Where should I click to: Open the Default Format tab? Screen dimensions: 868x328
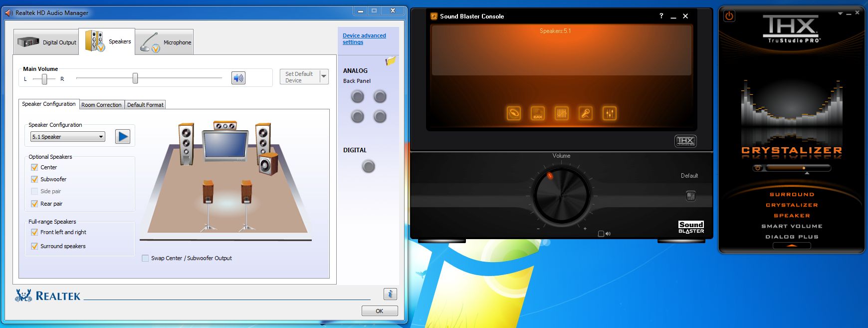145,105
